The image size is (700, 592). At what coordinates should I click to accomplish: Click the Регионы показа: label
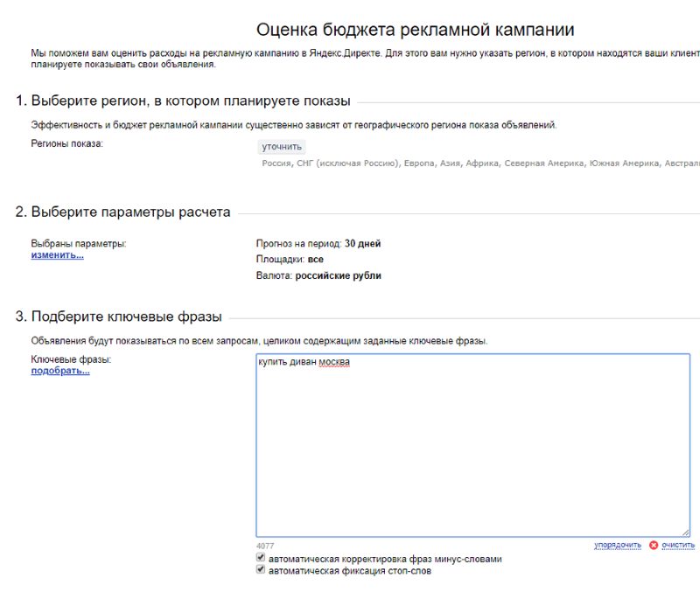tap(67, 143)
